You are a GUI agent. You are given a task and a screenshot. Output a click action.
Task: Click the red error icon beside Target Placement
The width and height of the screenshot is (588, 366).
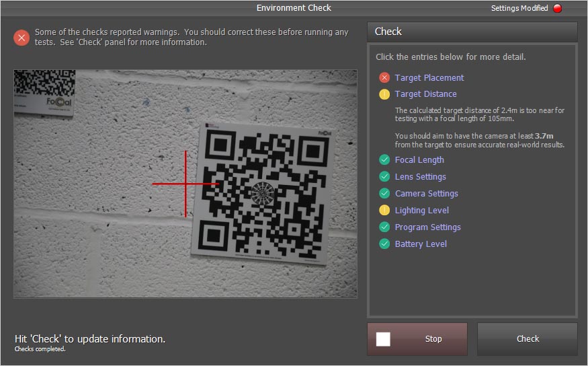[384, 77]
